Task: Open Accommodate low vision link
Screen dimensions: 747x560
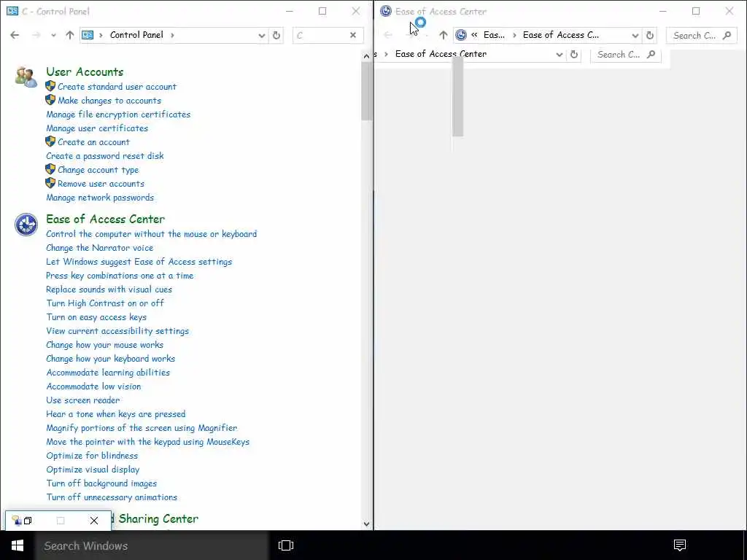Action: click(93, 386)
